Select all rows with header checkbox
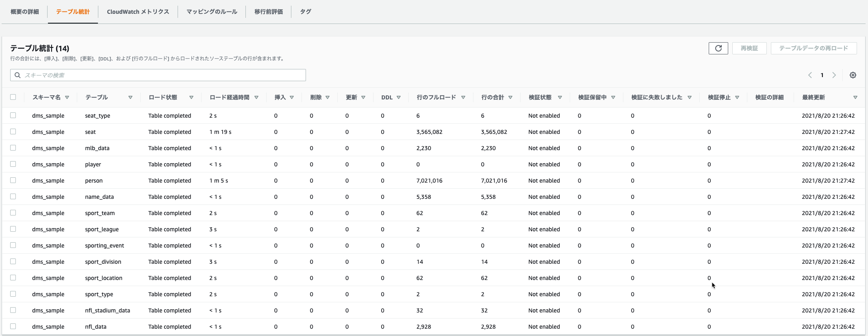The height and width of the screenshot is (336, 868). pos(13,97)
